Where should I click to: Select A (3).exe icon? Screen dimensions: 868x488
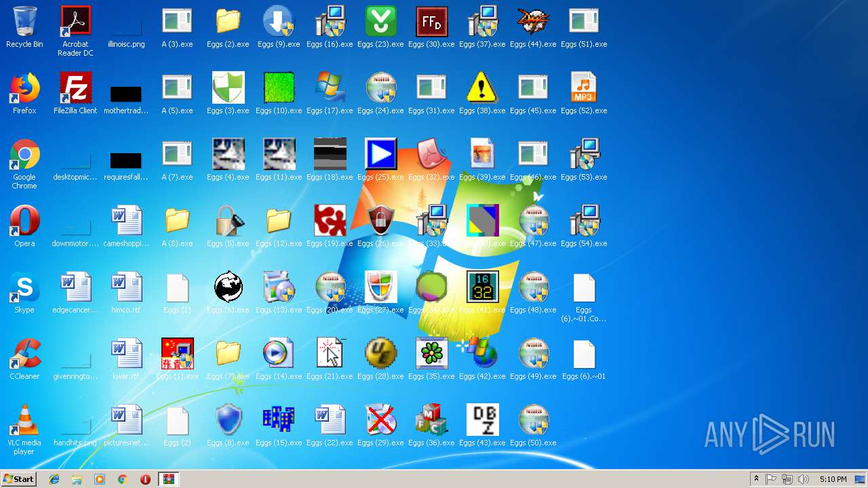tap(177, 27)
